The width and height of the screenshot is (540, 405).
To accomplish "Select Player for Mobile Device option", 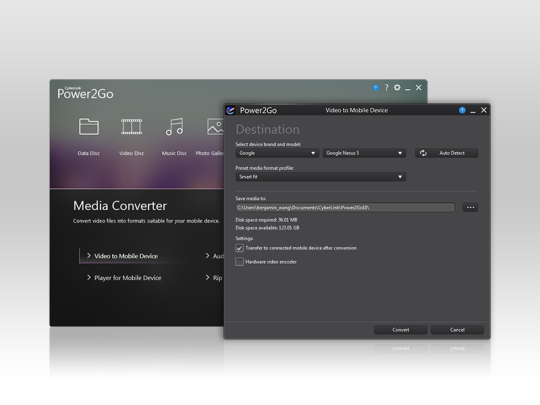I will tap(127, 278).
